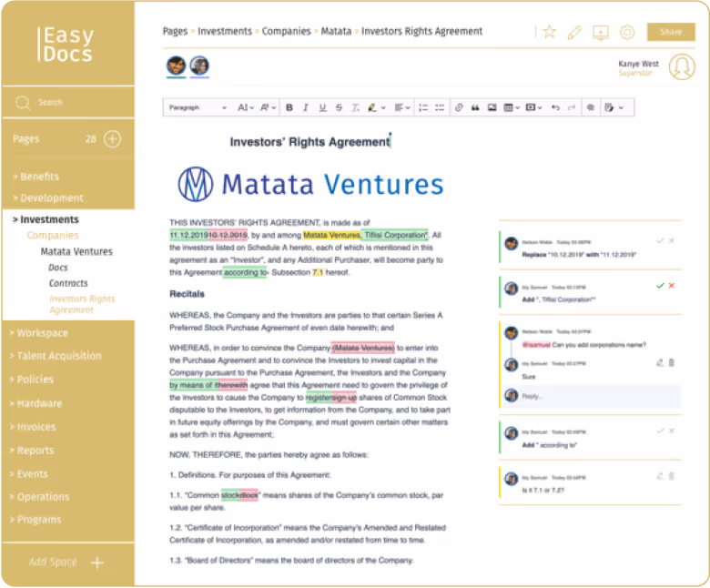
Task: Click the Share button
Action: pyautogui.click(x=670, y=32)
